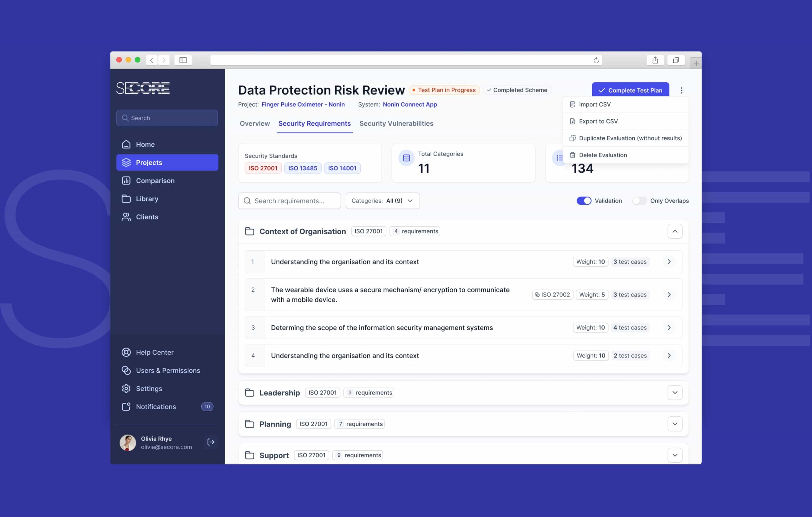Open the Categories: All (9) dropdown
Screen dimensions: 812x517
tap(383, 201)
